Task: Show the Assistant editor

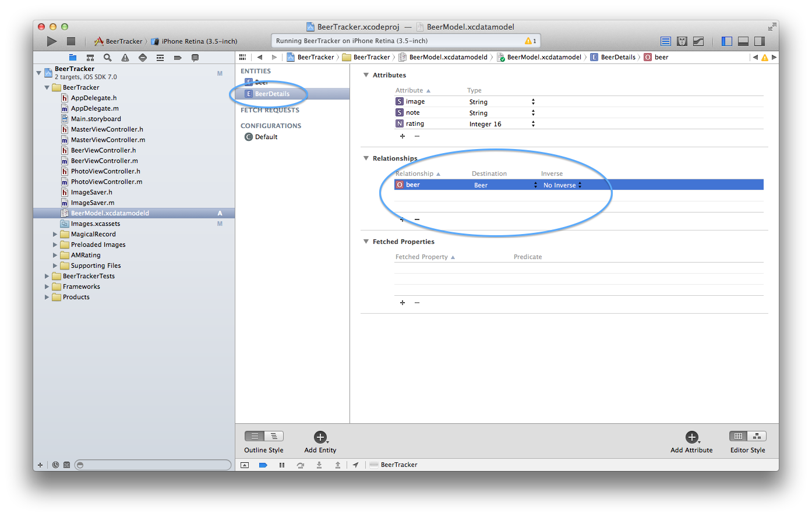Action: pyautogui.click(x=682, y=41)
